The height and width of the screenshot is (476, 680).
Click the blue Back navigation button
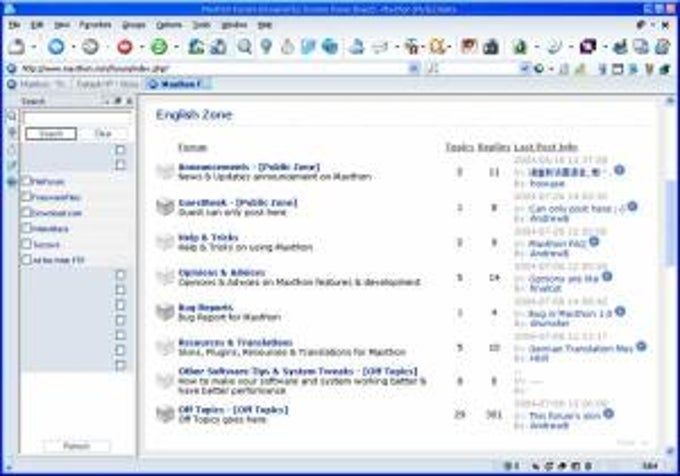[56, 46]
